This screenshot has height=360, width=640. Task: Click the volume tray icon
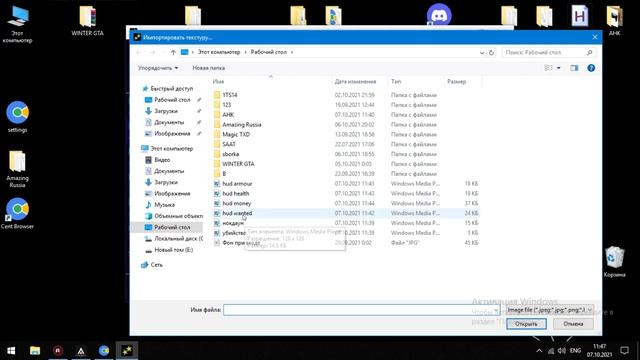point(562,351)
